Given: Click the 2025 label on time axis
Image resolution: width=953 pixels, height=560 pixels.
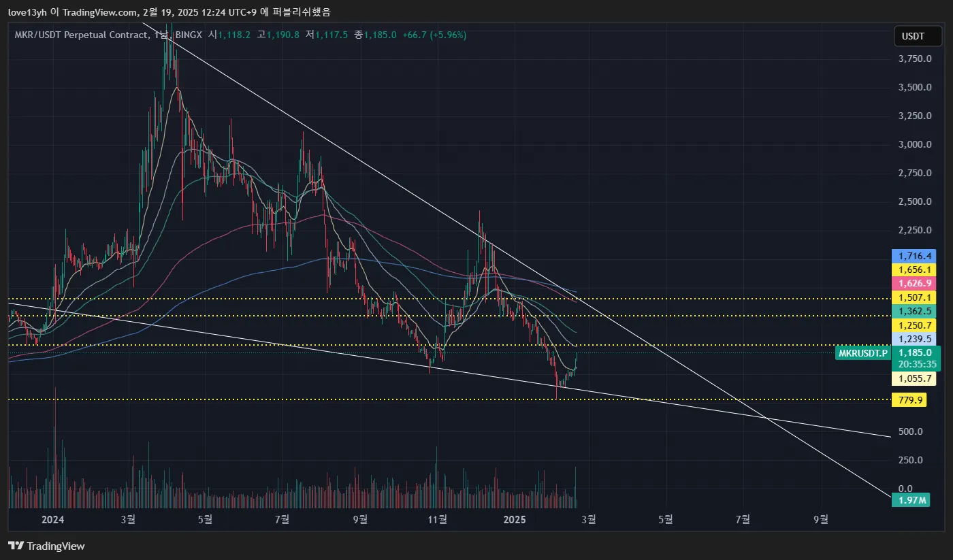Looking at the screenshot, I should [x=515, y=520].
